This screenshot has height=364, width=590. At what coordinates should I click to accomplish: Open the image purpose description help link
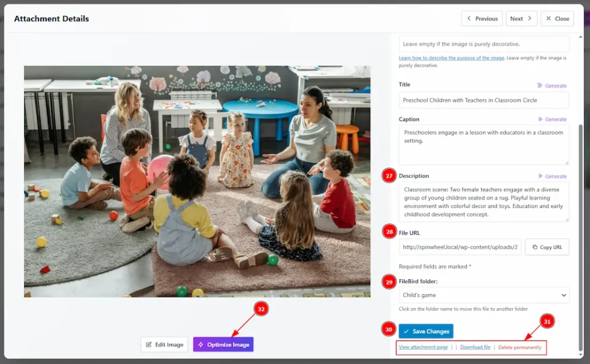tap(451, 58)
